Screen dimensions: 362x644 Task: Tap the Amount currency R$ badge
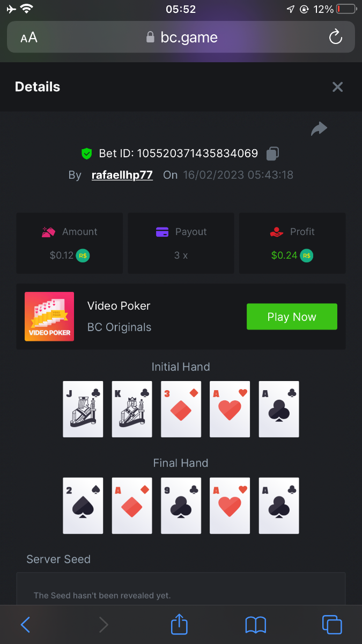(x=83, y=255)
